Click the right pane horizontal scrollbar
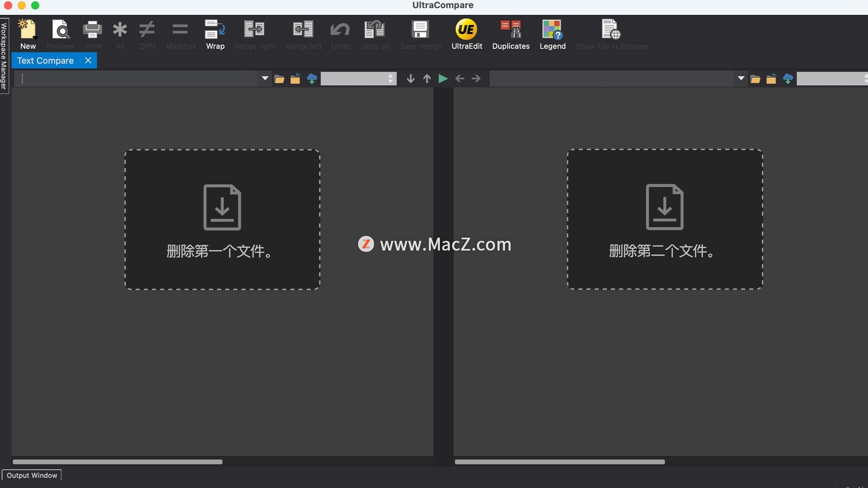 pyautogui.click(x=560, y=462)
